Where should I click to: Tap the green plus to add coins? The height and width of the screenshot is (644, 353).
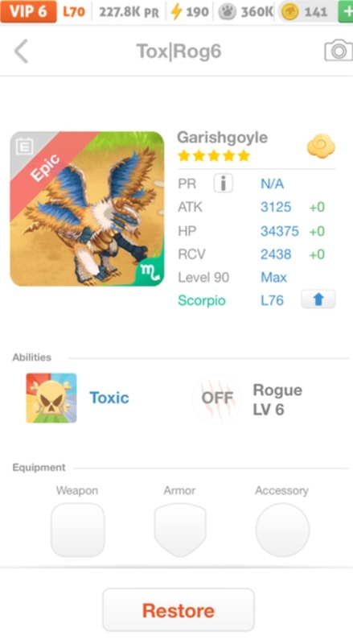pyautogui.click(x=346, y=12)
